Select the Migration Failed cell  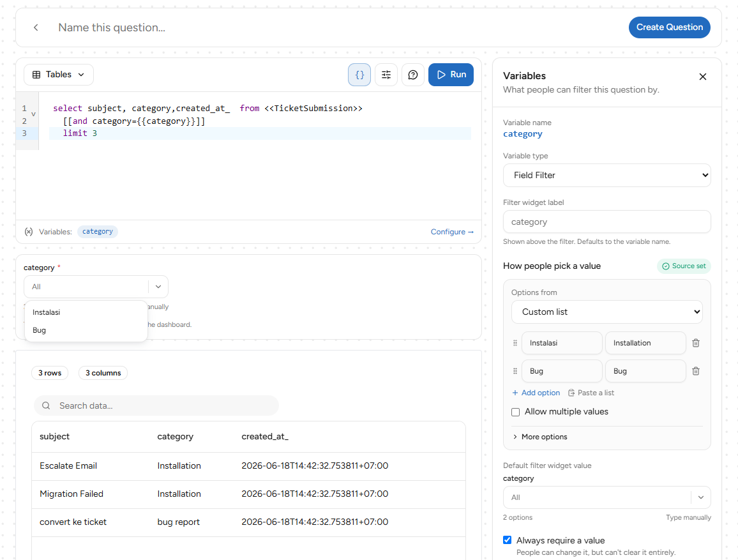[72, 494]
